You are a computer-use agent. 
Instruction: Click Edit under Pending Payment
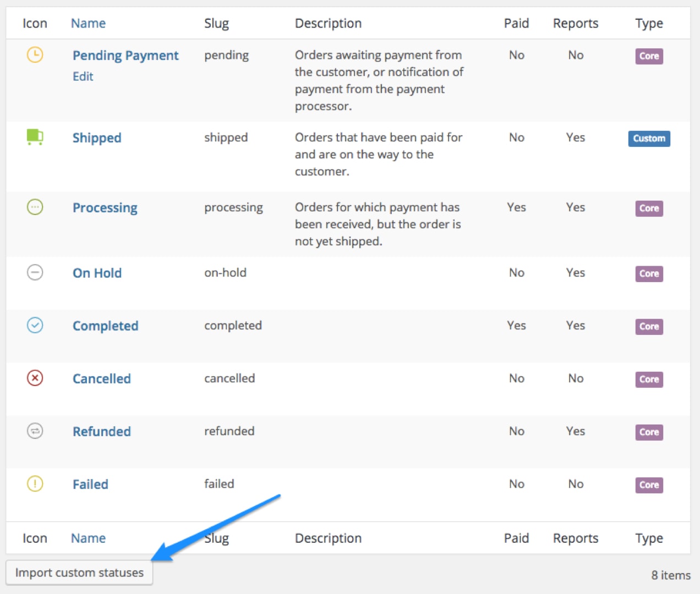[83, 76]
